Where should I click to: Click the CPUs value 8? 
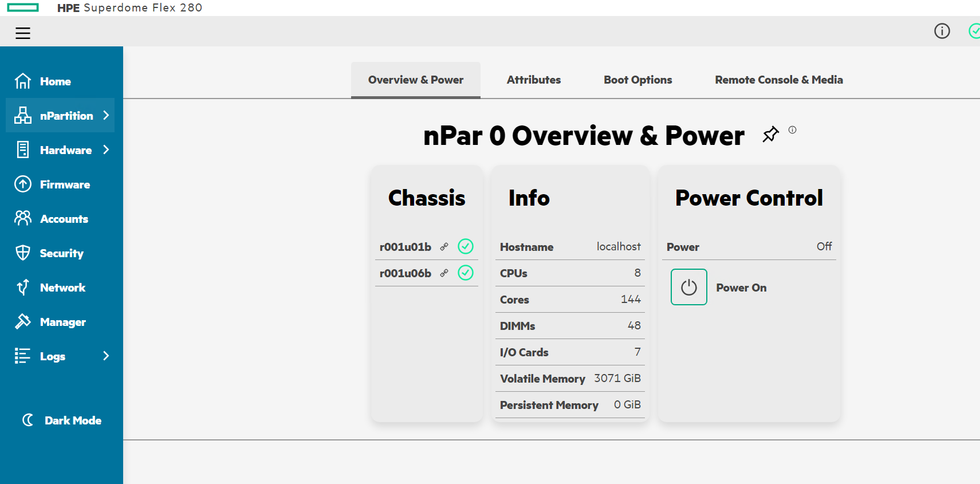[637, 273]
